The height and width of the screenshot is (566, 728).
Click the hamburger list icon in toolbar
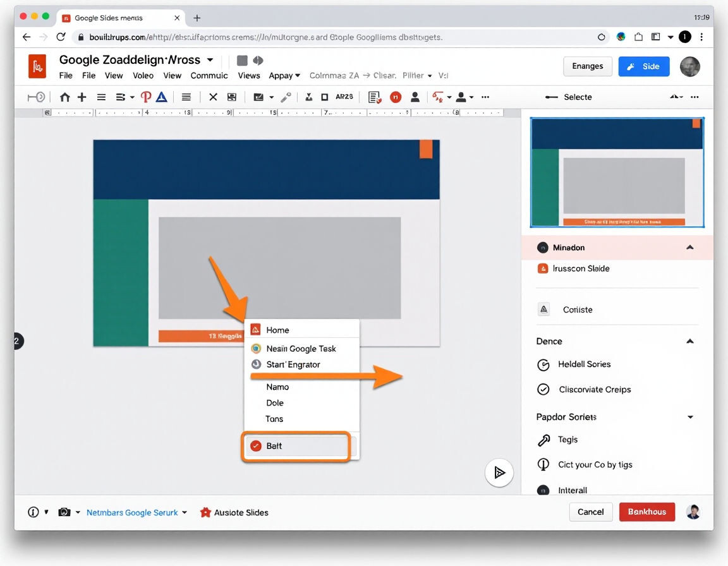point(101,97)
